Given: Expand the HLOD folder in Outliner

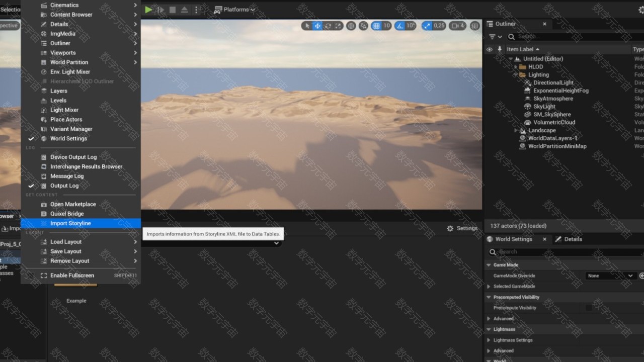Looking at the screenshot, I should [x=516, y=67].
